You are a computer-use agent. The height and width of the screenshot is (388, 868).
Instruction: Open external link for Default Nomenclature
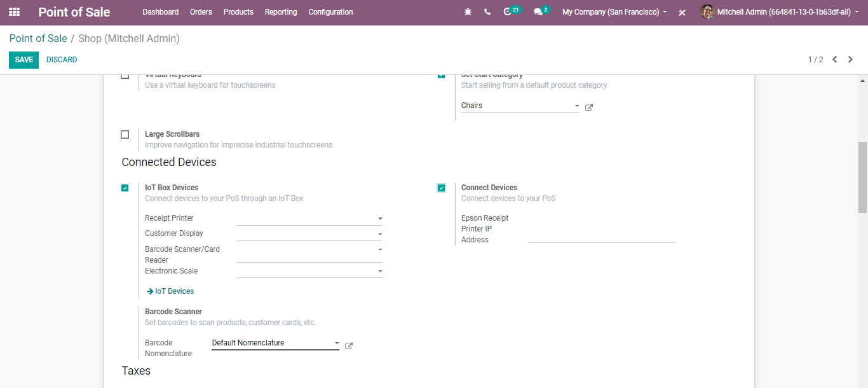click(349, 346)
